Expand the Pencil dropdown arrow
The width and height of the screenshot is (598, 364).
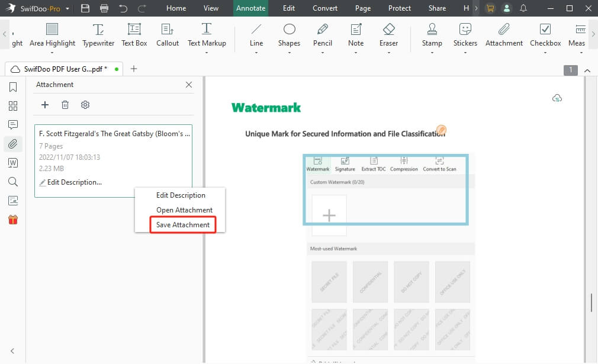[322, 53]
